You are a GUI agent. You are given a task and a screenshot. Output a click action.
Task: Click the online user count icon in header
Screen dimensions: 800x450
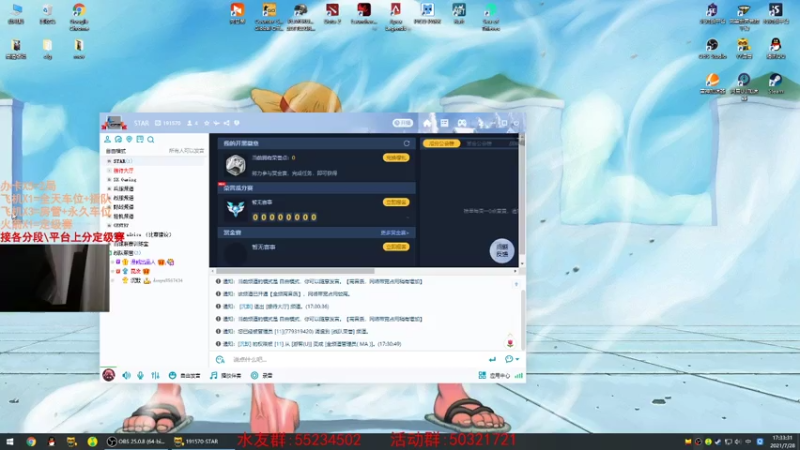point(190,123)
